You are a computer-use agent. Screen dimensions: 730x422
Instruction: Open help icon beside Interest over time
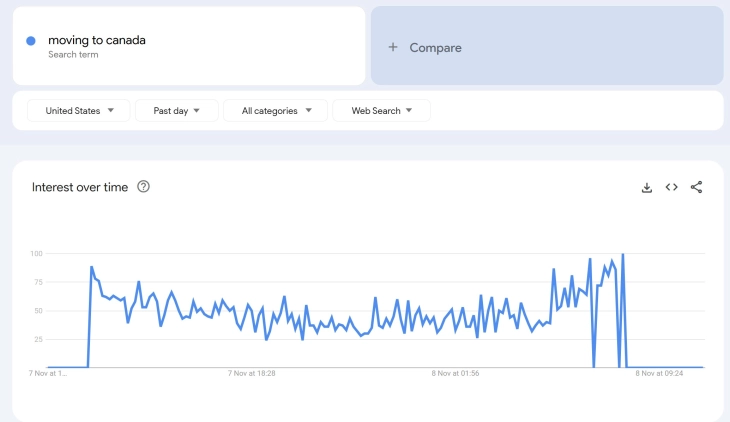click(x=143, y=187)
